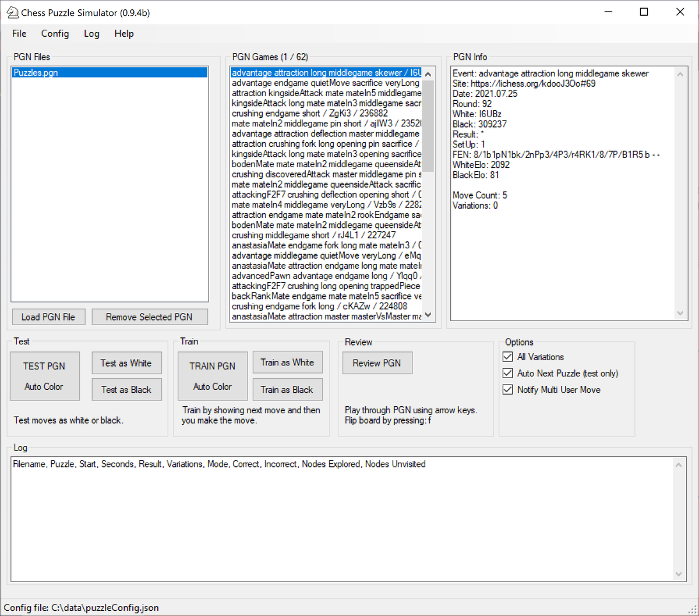
Task: Click the Chess Puzzle Simulator title bar icon
Action: click(12, 12)
